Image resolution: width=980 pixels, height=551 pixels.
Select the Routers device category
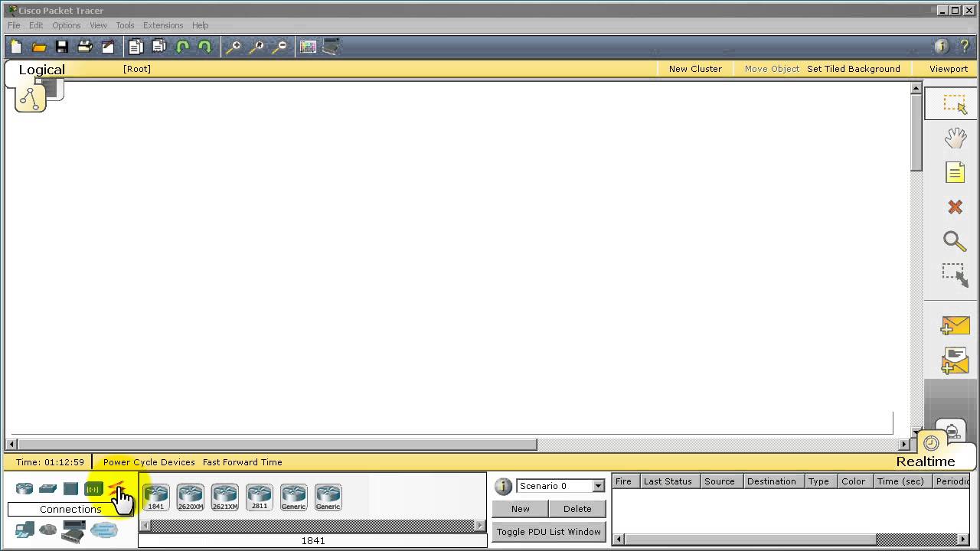[24, 488]
